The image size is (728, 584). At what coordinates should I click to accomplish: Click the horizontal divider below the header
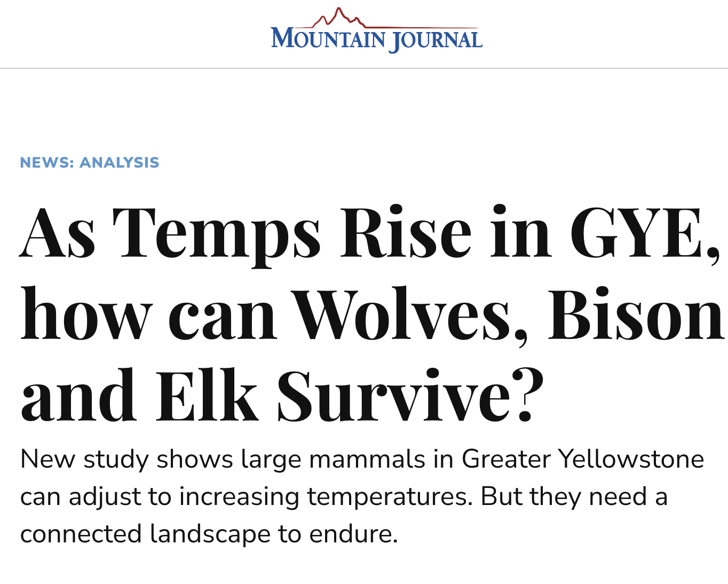click(364, 68)
